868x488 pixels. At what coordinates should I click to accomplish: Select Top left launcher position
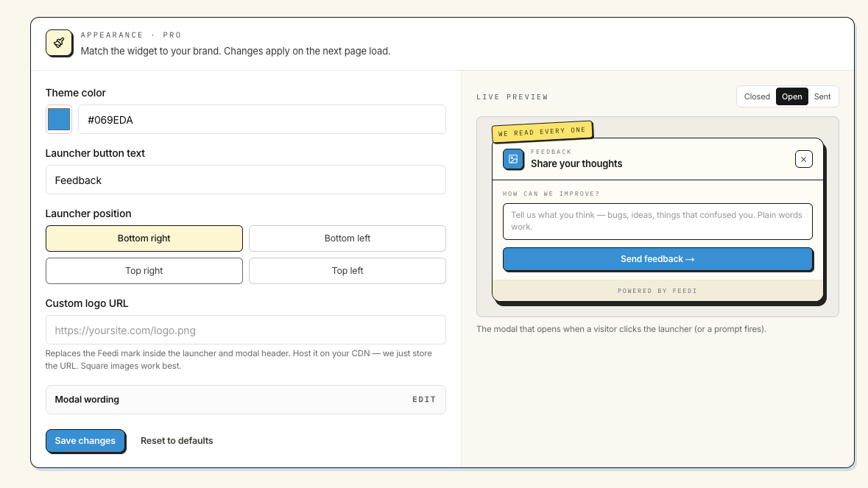pyautogui.click(x=347, y=271)
